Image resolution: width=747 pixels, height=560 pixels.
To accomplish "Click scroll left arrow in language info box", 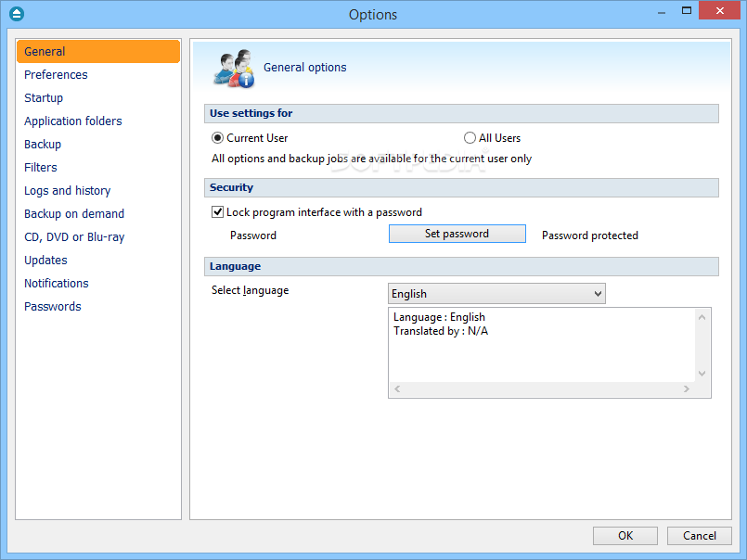I will 397,389.
